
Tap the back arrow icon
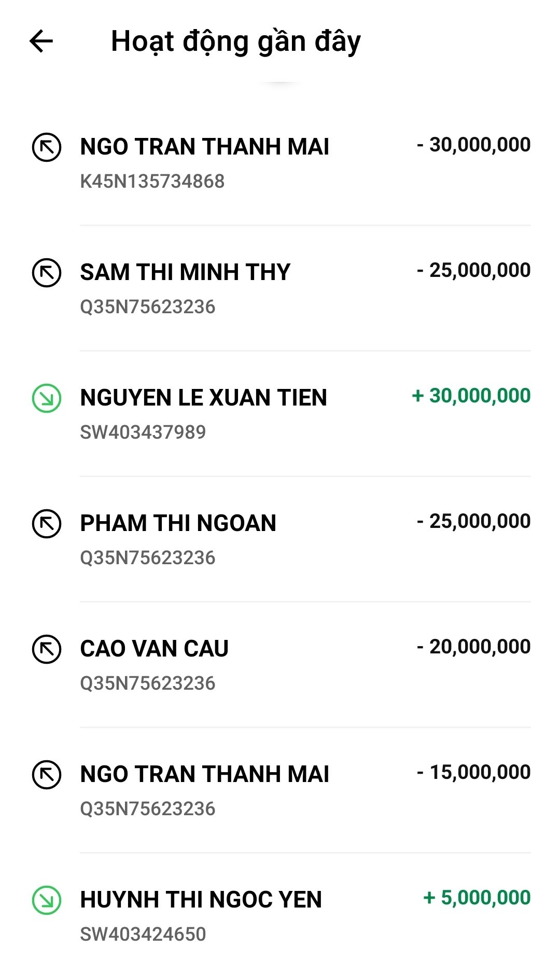41,41
